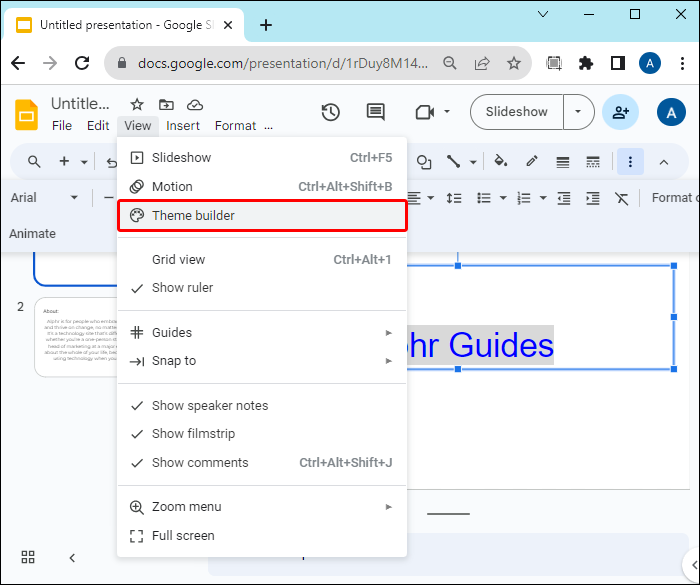Open version history clock icon
The width and height of the screenshot is (700, 585).
330,112
